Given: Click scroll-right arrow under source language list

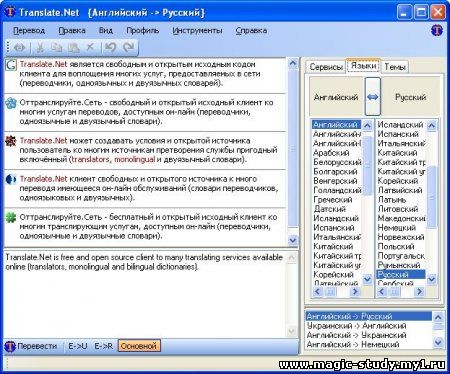Looking at the screenshot, I should point(355,292).
